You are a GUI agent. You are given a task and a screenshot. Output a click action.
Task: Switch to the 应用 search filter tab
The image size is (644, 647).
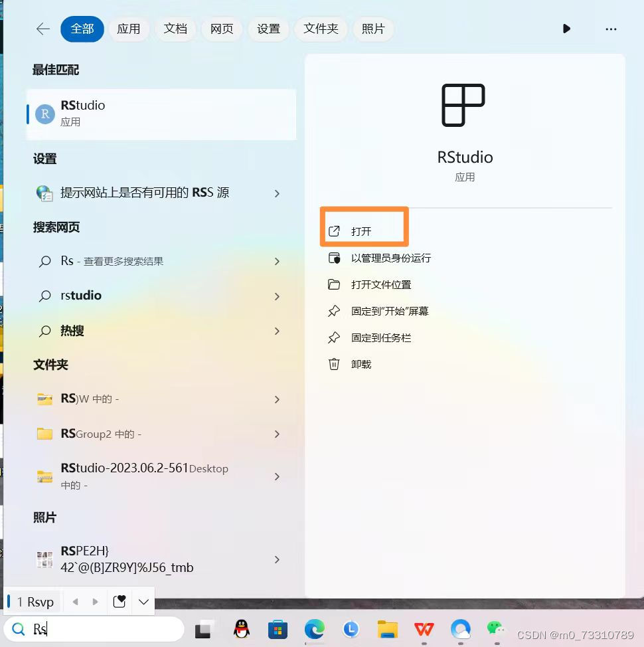pyautogui.click(x=129, y=29)
